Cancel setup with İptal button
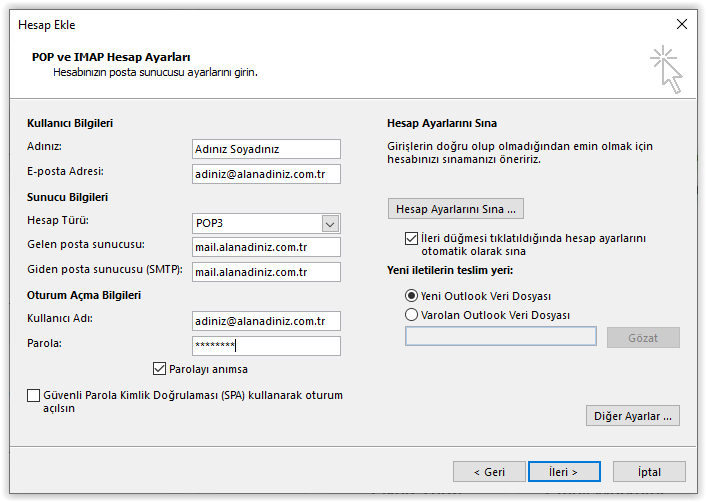This screenshot has width=706, height=502. point(649,471)
